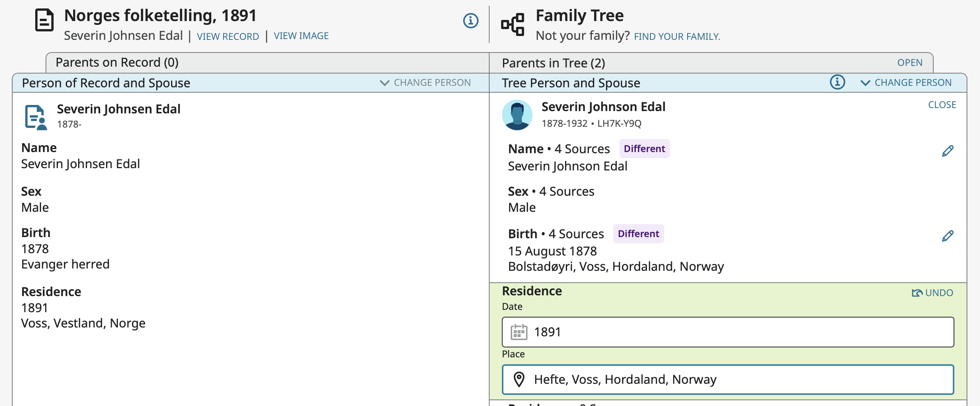Undo the Residence change
The height and width of the screenshot is (406, 980).
(x=932, y=293)
